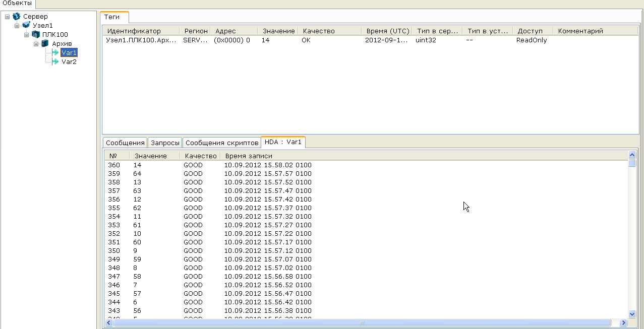644x329 pixels.
Task: Click the vertical scrollbar down arrow
Action: [x=632, y=313]
